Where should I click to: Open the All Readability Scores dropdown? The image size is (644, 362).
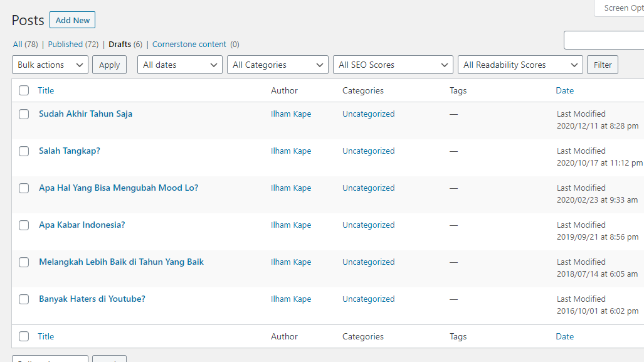point(520,65)
